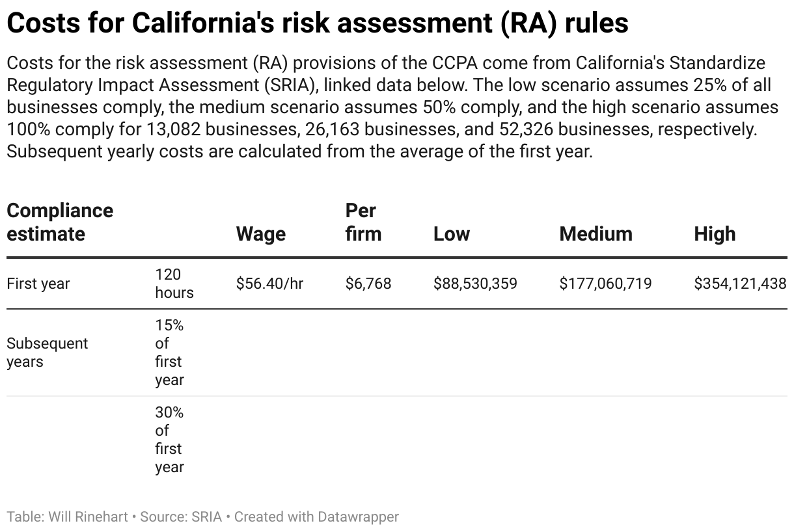Image resolution: width=794 pixels, height=532 pixels.
Task: Select the Wage column header
Action: click(x=260, y=233)
